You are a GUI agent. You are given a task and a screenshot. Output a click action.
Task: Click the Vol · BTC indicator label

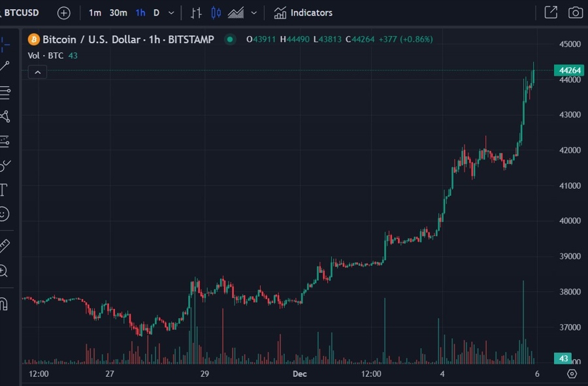[x=45, y=56]
